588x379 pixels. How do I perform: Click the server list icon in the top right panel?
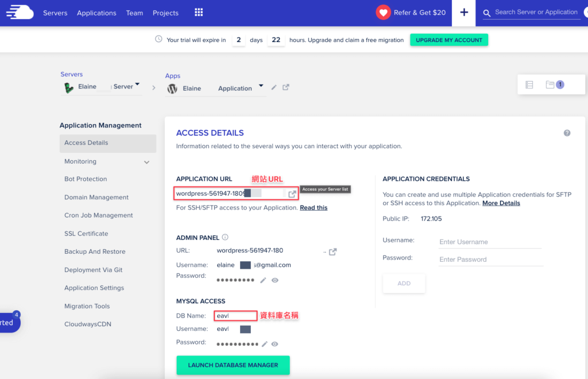tap(529, 85)
